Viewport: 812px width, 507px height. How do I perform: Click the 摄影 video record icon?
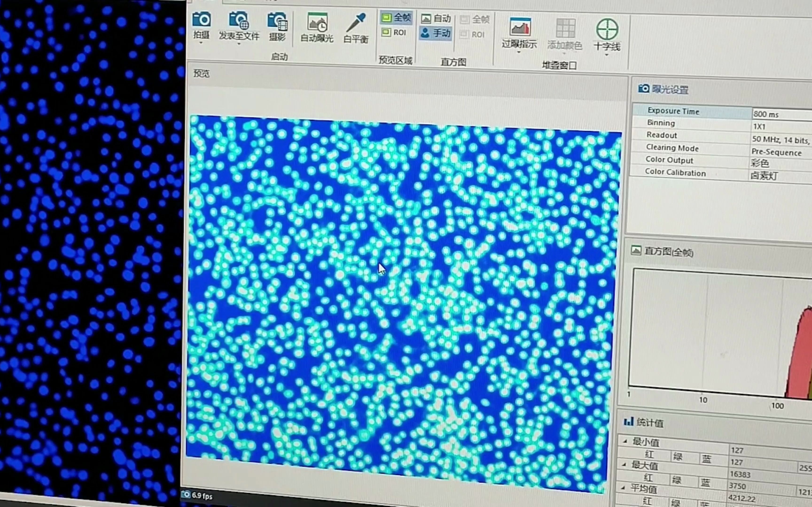point(277,21)
